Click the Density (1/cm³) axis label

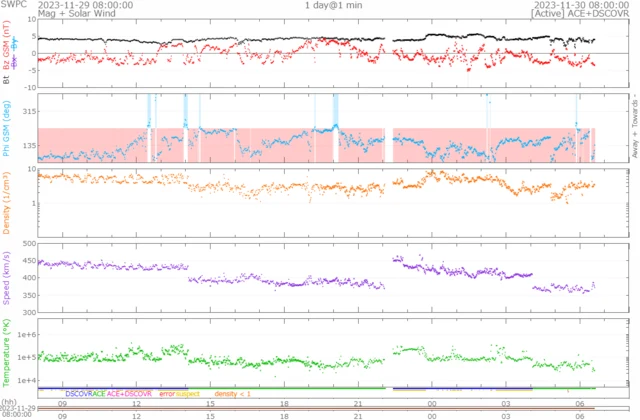6,202
